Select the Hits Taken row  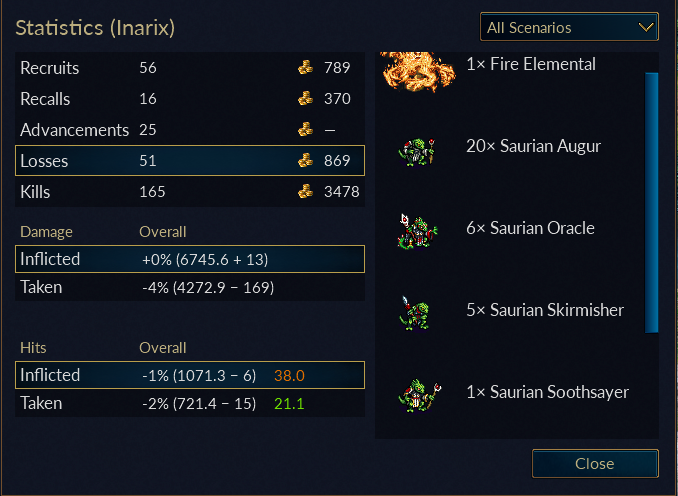click(190, 403)
